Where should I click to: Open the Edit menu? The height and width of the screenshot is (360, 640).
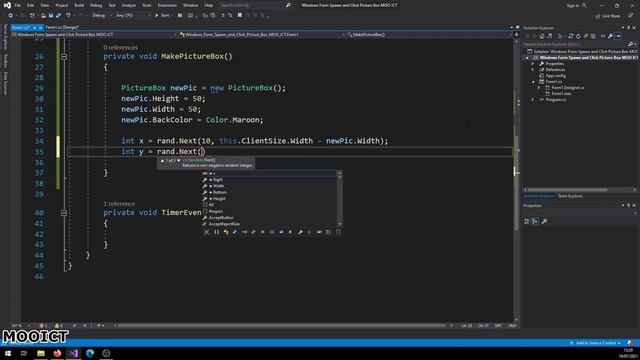point(31,5)
